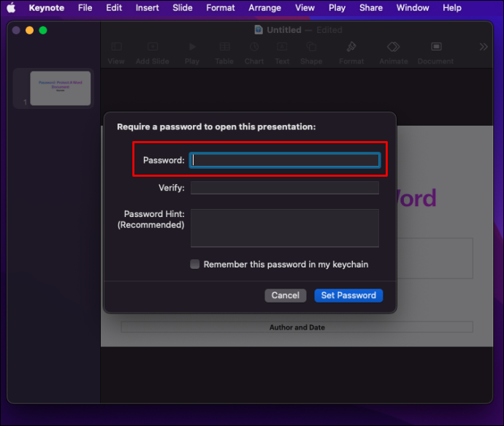Viewport: 504px width, 426px height.
Task: Open the Format inspector brush icon
Action: pyautogui.click(x=351, y=47)
